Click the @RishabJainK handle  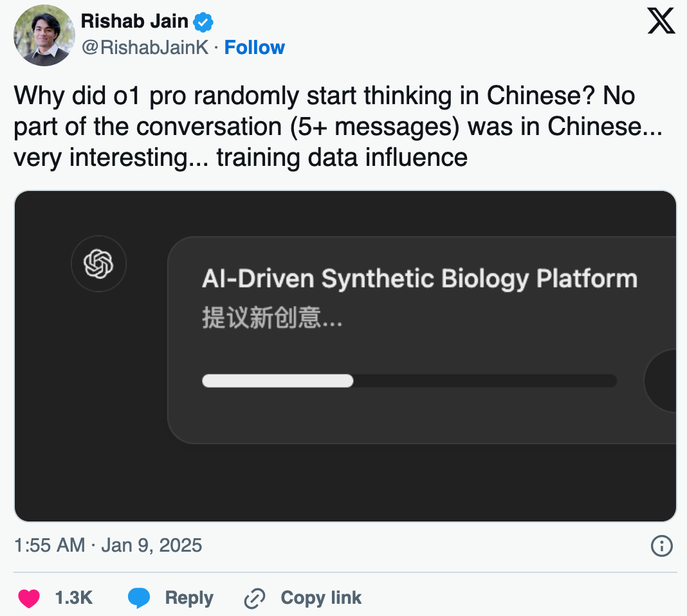click(145, 48)
